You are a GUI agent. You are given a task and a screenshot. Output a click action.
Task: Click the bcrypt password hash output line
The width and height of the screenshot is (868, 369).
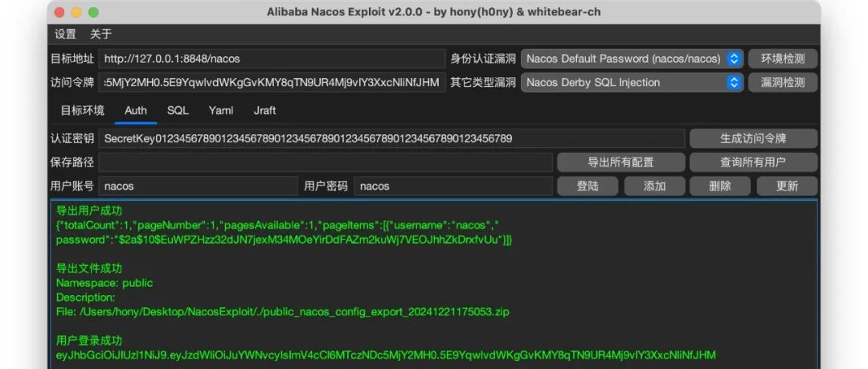click(284, 240)
